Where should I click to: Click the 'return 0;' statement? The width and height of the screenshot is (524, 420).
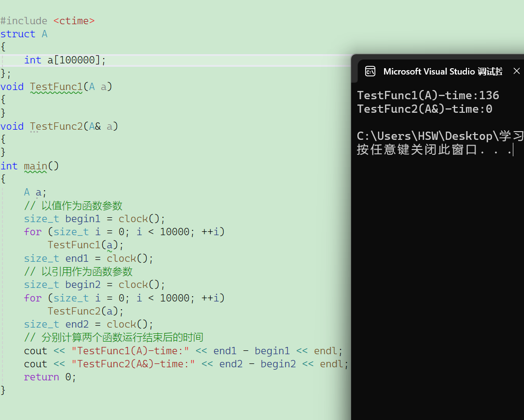tap(50, 377)
